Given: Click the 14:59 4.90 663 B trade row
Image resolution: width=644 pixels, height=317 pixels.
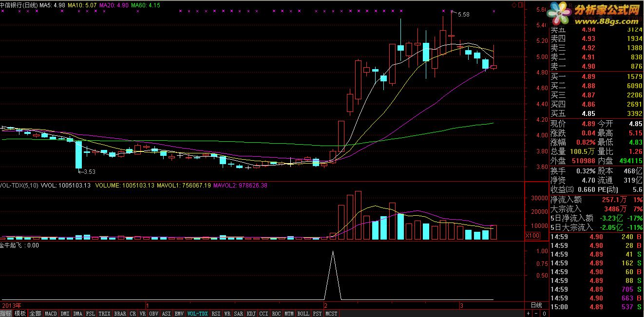Looking at the screenshot, I should tap(597, 298).
